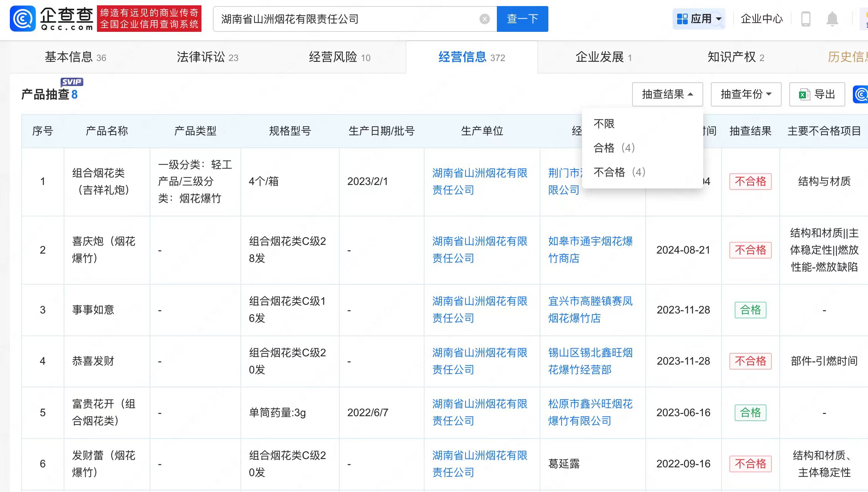
Task: Click the 产品抽查 8 section title
Action: coord(49,94)
